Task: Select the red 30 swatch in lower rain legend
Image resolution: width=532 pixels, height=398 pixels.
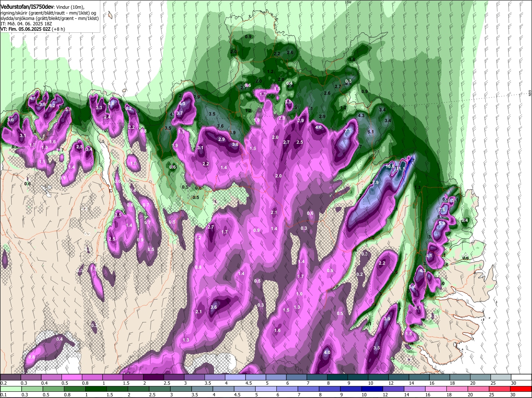Action: pyautogui.click(x=521, y=388)
